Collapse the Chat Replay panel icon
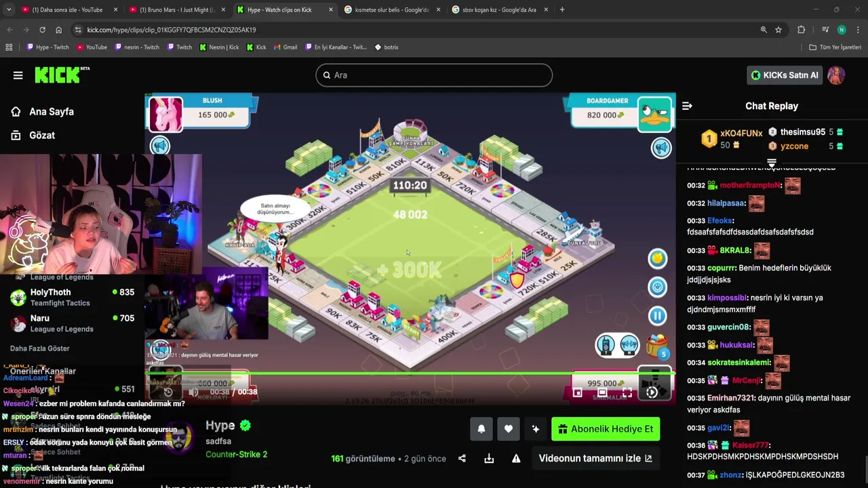Image resolution: width=868 pixels, height=488 pixels. [x=687, y=106]
